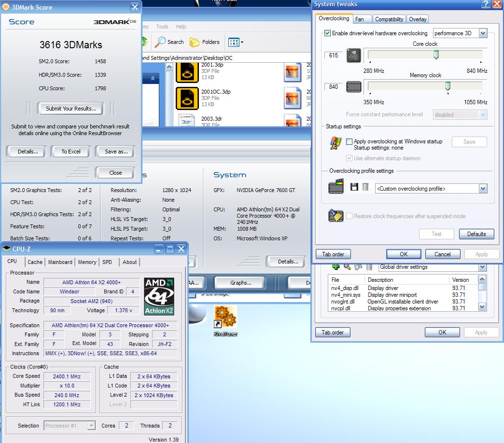Image resolution: width=504 pixels, height=443 pixels.
Task: Open the Mainboard tab in CPU-Z
Action: point(60,262)
